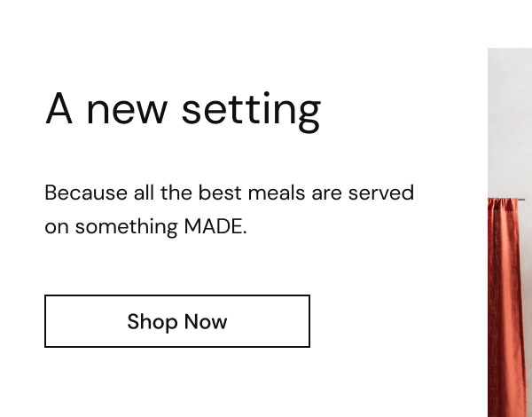Click the capital "A" starting the headline
Viewport: 532px width, 417px height.
[x=59, y=108]
